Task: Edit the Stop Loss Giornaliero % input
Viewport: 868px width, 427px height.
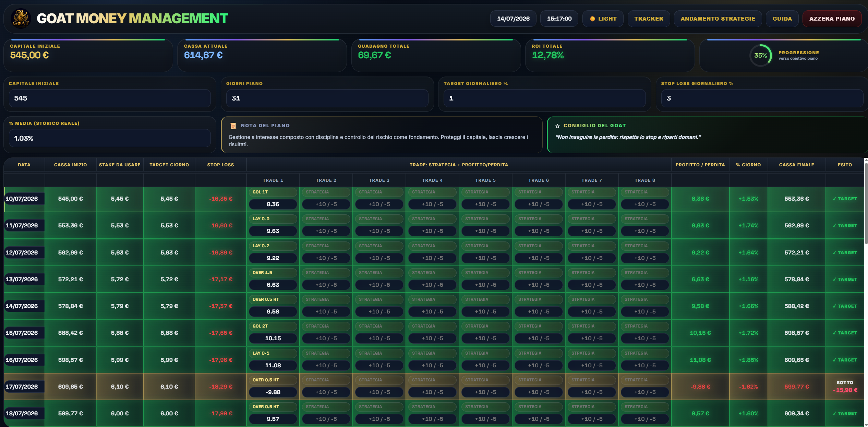Action: (x=762, y=98)
